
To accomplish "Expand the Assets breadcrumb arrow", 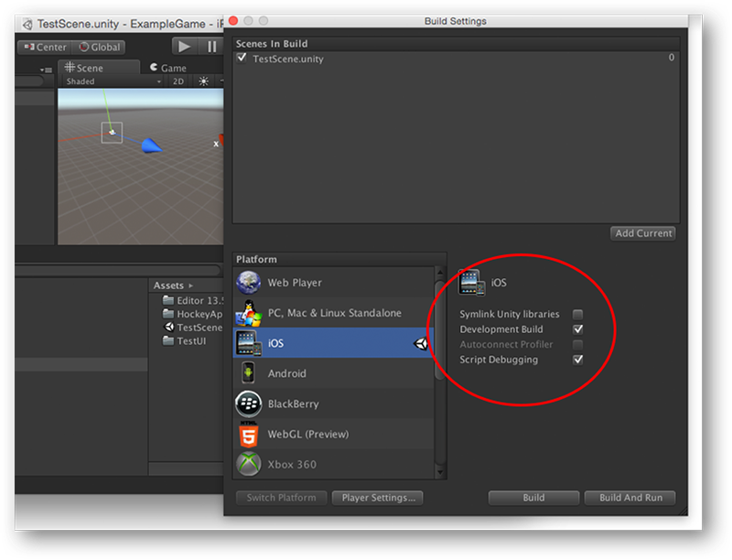I will [190, 285].
